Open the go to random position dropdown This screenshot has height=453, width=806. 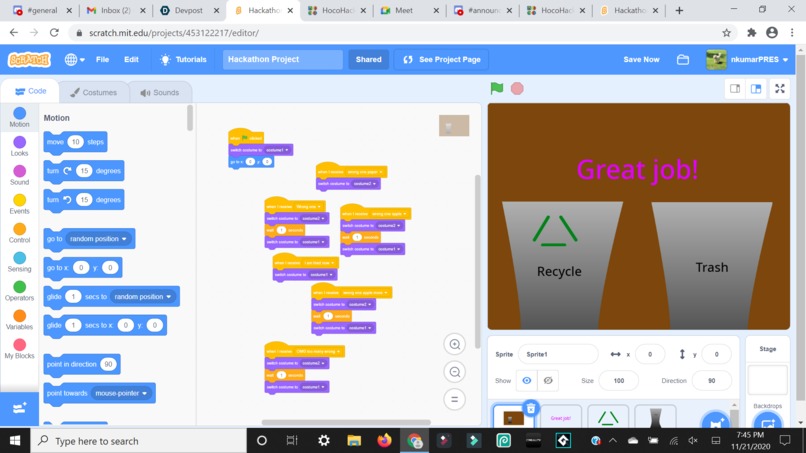[98, 239]
